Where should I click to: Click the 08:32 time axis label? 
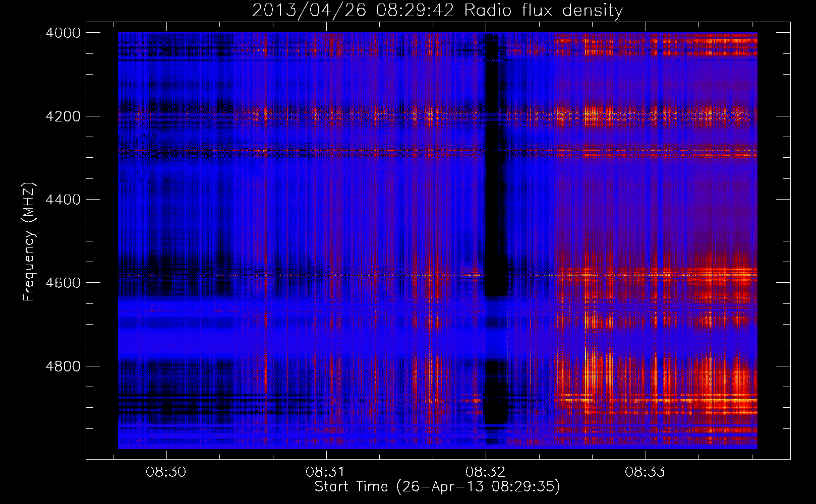click(x=485, y=472)
